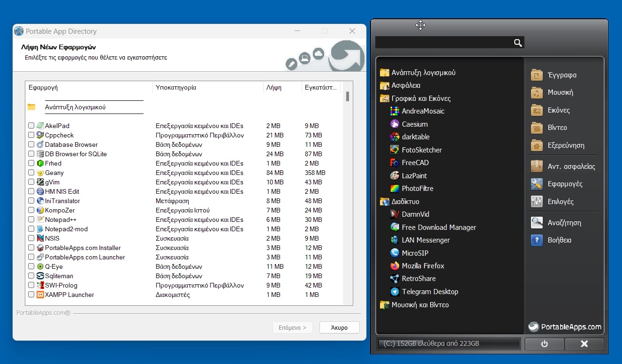
Task: Tick the NSIS checkbox
Action: (x=31, y=238)
